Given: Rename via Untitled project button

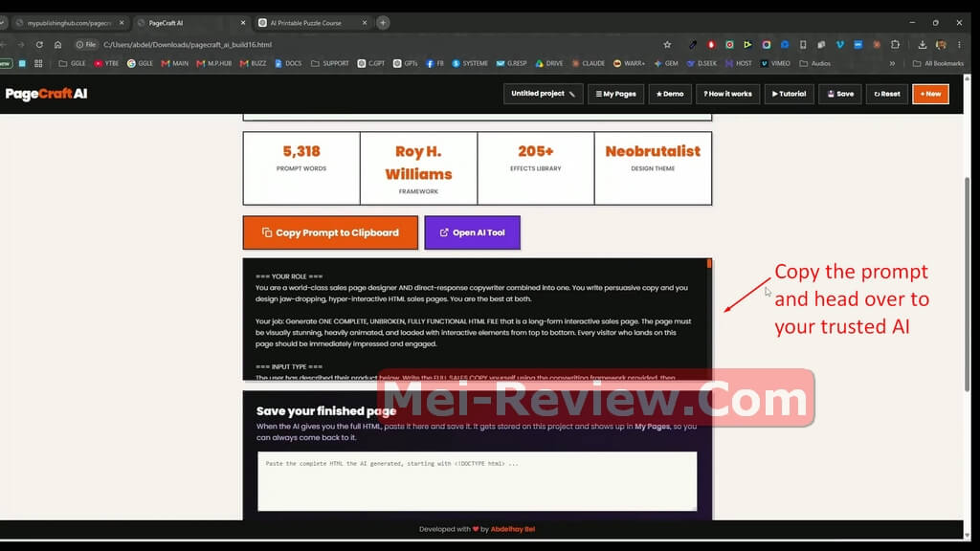Looking at the screenshot, I should [544, 94].
